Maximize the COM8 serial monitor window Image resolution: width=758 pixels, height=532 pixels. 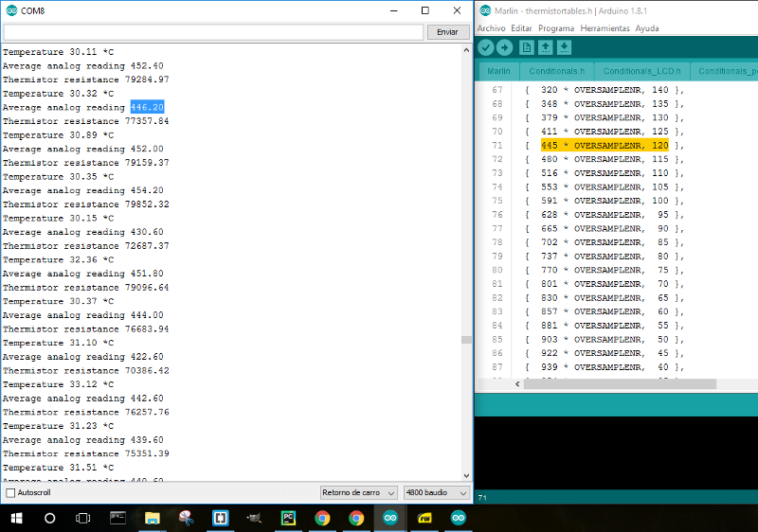[x=424, y=10]
